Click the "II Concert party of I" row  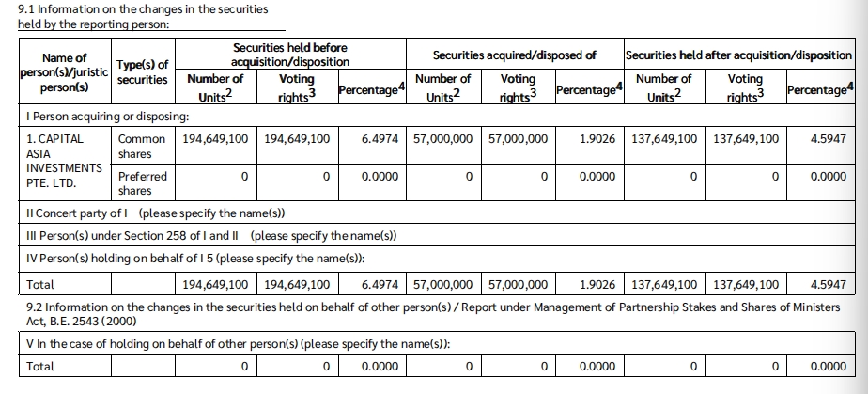(155, 213)
